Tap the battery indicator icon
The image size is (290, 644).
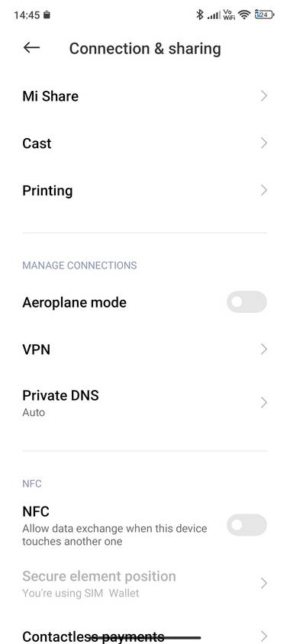(264, 14)
